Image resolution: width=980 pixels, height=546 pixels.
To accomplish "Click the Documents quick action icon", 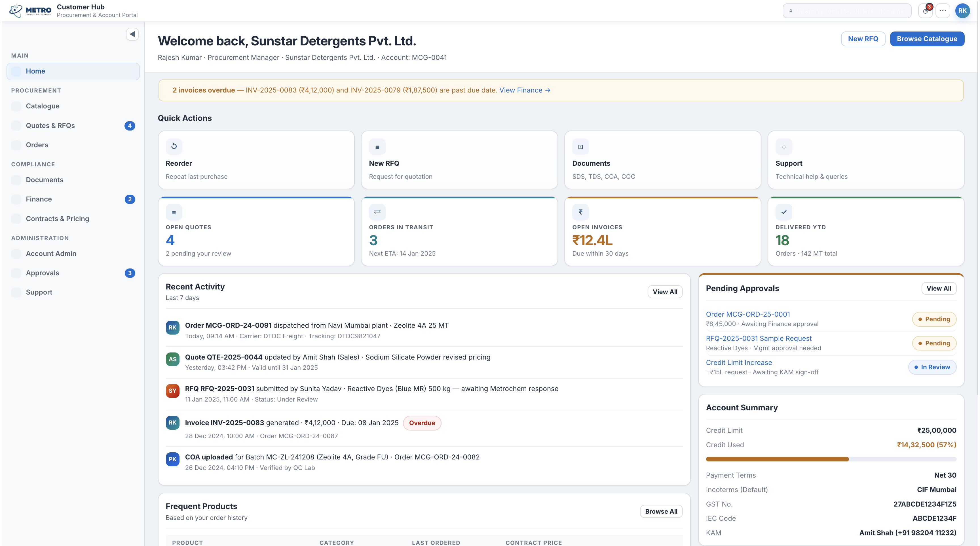I will [x=580, y=147].
